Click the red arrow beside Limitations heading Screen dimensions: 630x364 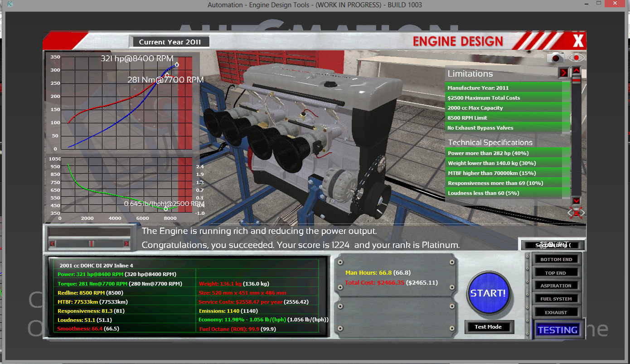coord(563,73)
